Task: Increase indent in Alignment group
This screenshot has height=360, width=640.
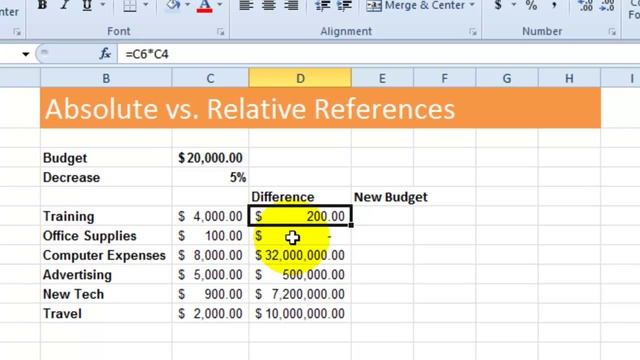Action: [x=345, y=5]
